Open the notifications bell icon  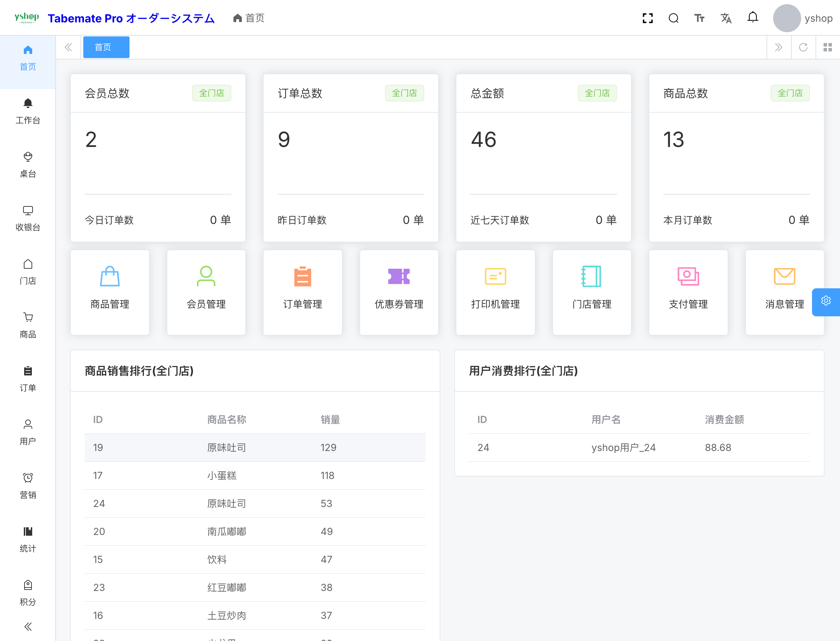(x=752, y=17)
